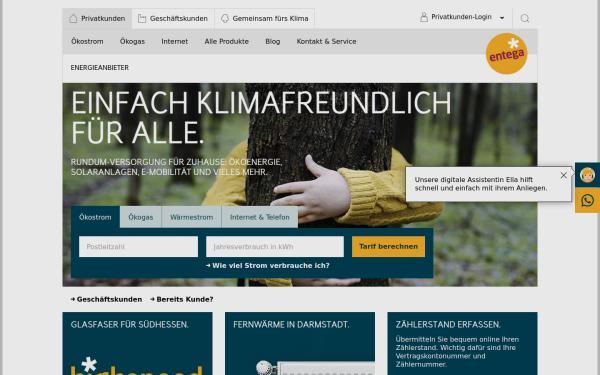This screenshot has width=600, height=375.
Task: Open 'Wie viel Strom verbrauche ich?' link
Action: 267,266
